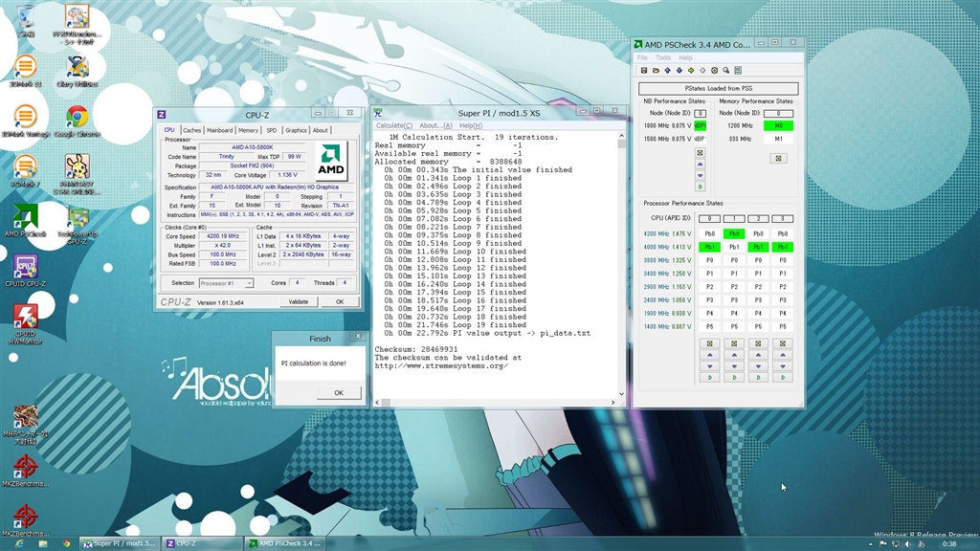The height and width of the screenshot is (551, 980).
Task: Click OK in the Finish dialog
Action: pyautogui.click(x=338, y=393)
